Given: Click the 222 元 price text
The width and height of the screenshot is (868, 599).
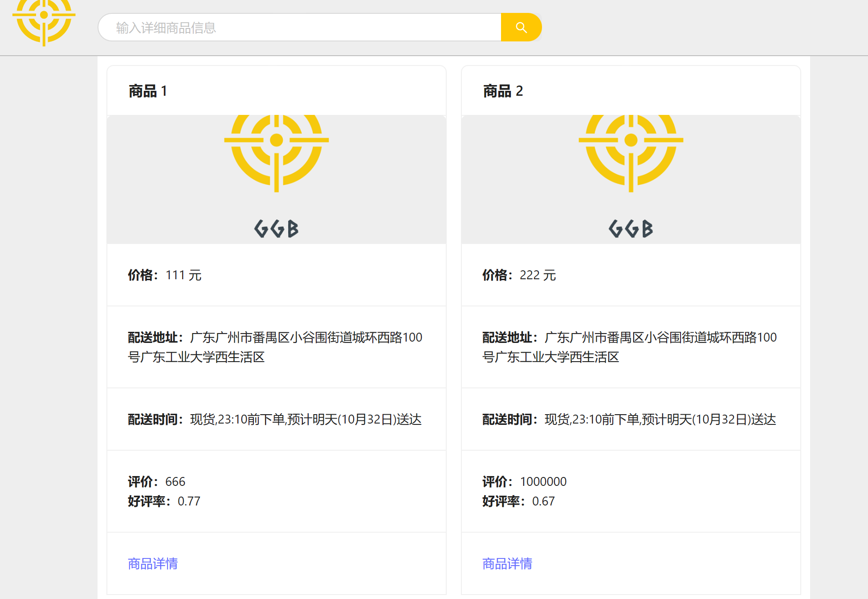Looking at the screenshot, I should 538,275.
